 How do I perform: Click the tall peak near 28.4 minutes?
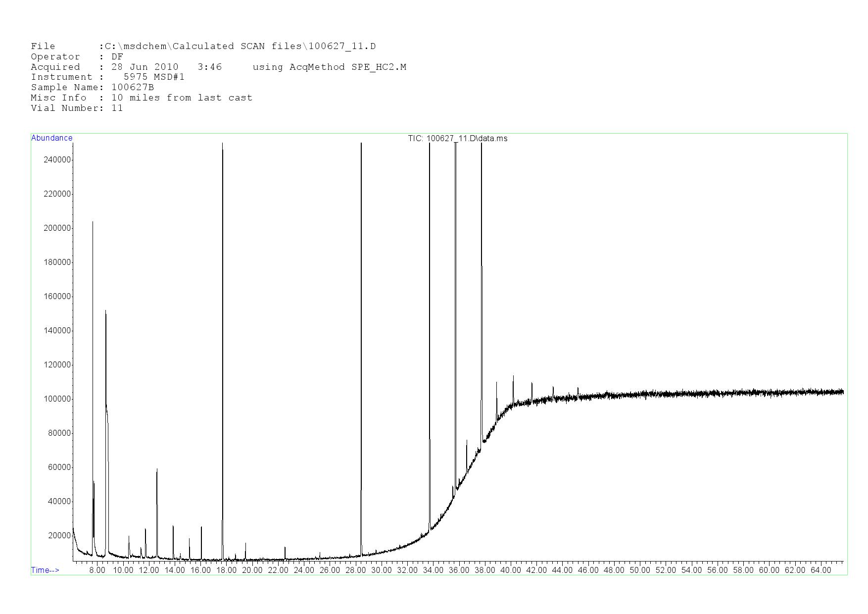[361, 145]
